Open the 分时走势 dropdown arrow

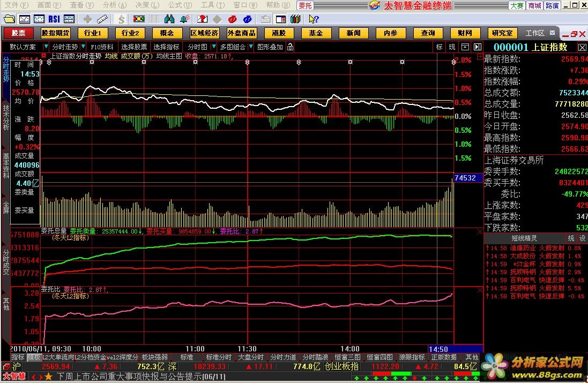[x=83, y=47]
